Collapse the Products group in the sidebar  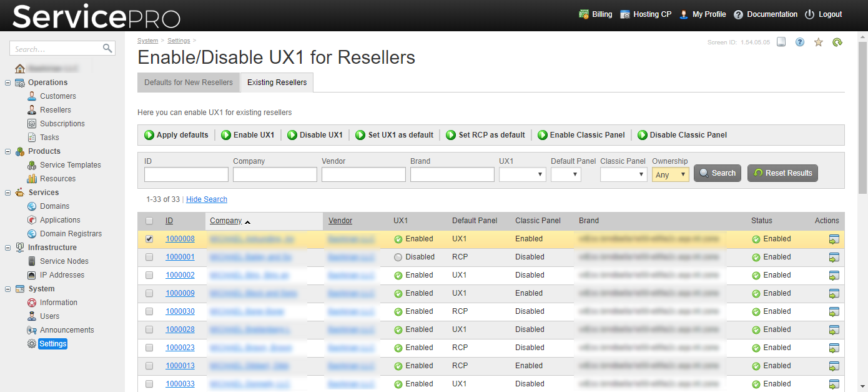pos(7,151)
